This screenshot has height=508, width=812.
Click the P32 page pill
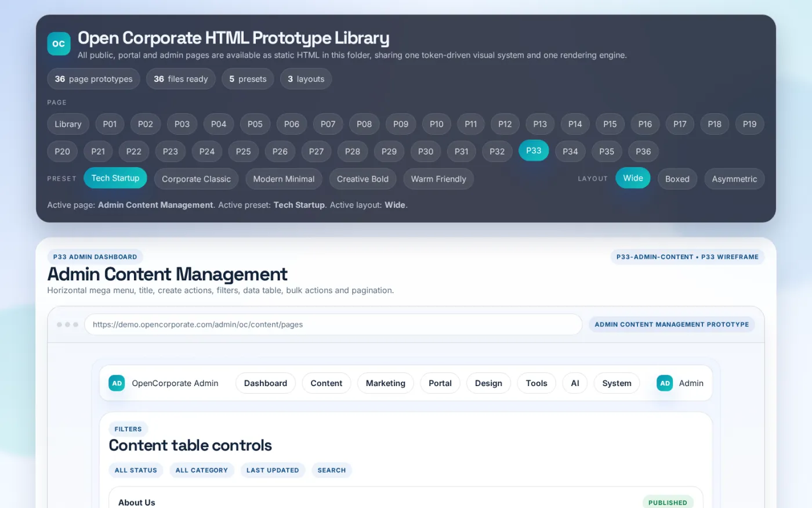[497, 151]
